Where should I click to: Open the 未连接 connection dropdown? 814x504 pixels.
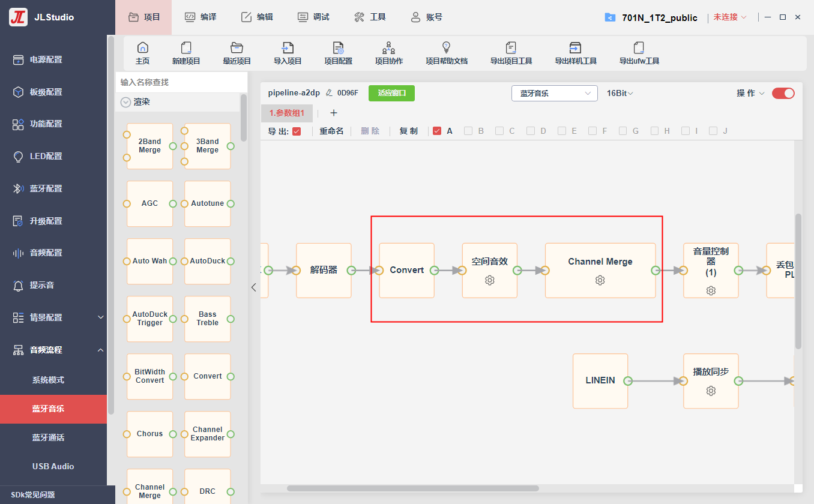[730, 17]
